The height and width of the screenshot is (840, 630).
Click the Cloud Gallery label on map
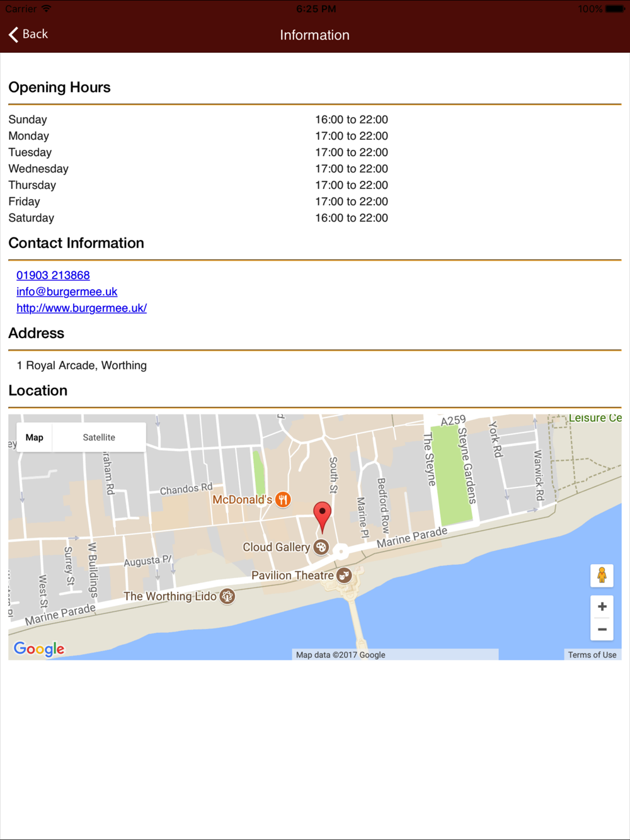click(x=276, y=547)
